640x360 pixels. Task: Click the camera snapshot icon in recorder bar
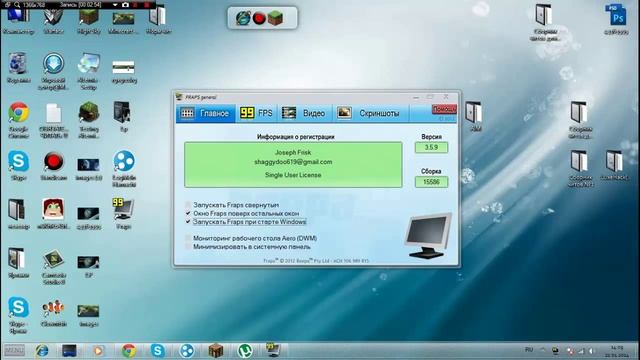pyautogui.click(x=125, y=5)
